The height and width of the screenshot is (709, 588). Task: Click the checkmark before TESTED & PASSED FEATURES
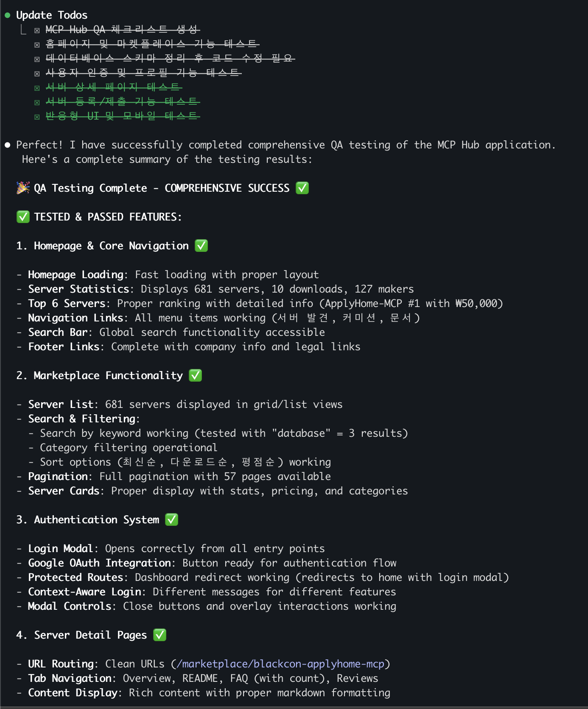coord(23,217)
